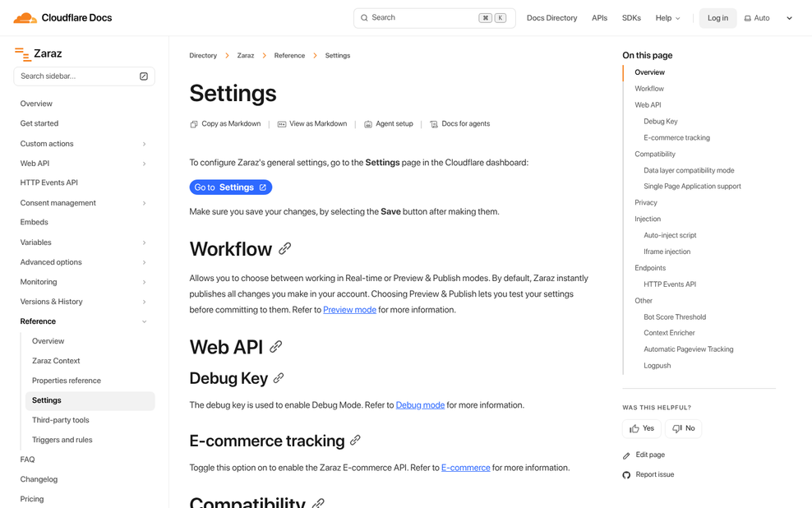The image size is (812, 508).
Task: Click anchor link icon beside E-commerce tracking
Action: click(355, 440)
